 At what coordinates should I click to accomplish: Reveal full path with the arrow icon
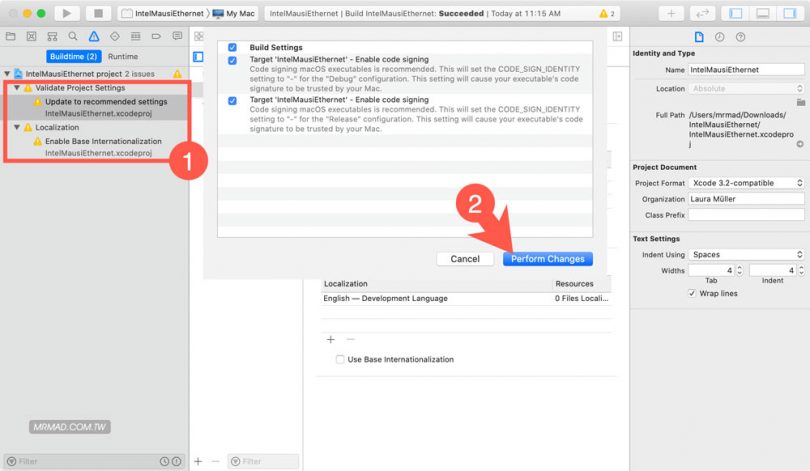(x=800, y=144)
